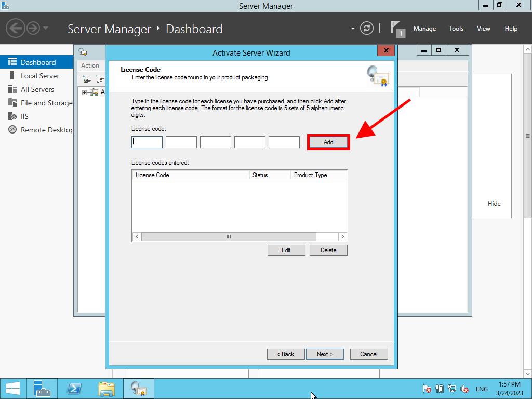This screenshot has width=532, height=399.
Task: Click the muted volume tray icon
Action: tap(464, 389)
